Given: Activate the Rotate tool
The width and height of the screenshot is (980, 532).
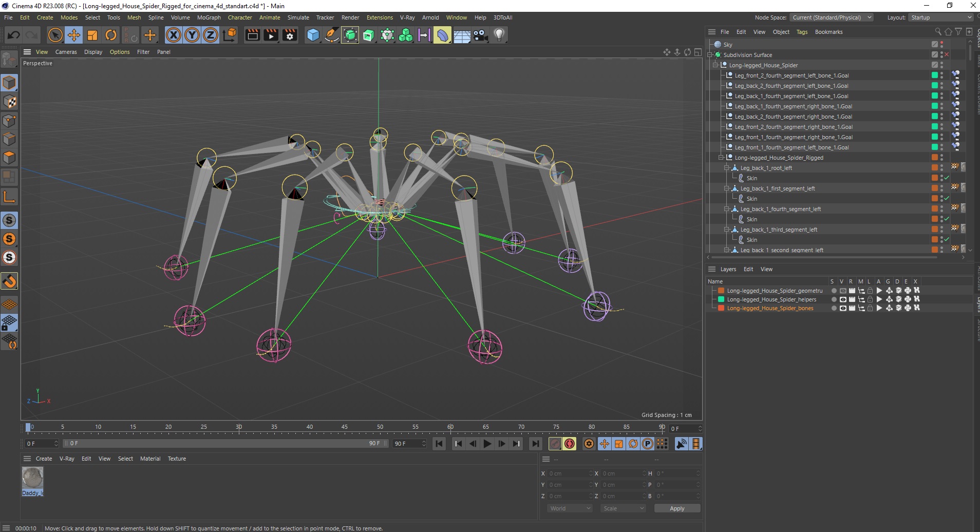Looking at the screenshot, I should [111, 35].
